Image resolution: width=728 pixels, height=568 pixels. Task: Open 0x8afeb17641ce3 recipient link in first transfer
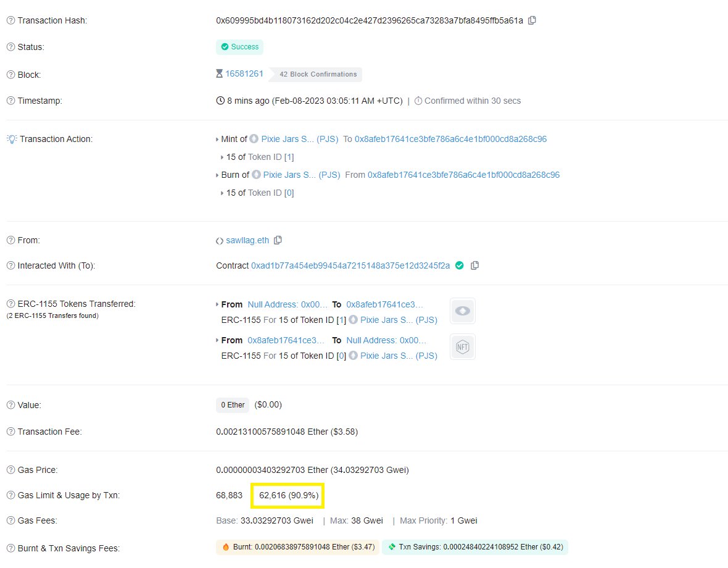click(384, 304)
